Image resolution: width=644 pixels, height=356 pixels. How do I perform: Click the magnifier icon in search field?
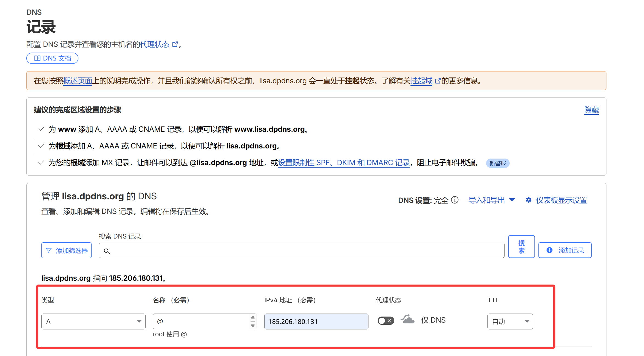(107, 251)
